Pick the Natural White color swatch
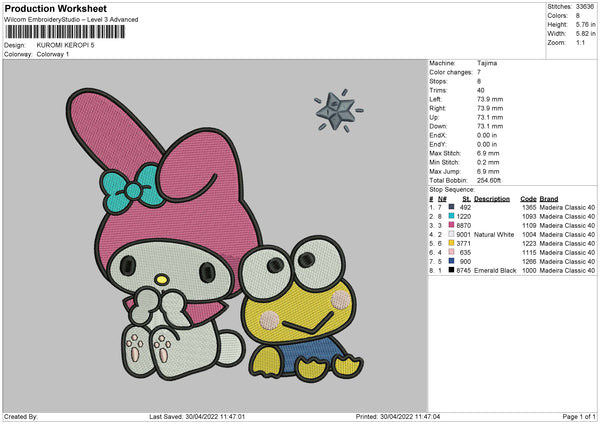The image size is (600, 424). click(x=451, y=234)
